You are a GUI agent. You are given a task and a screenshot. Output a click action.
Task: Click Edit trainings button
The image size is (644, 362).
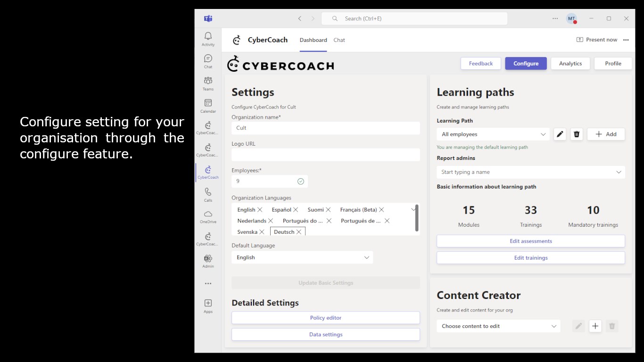(531, 258)
